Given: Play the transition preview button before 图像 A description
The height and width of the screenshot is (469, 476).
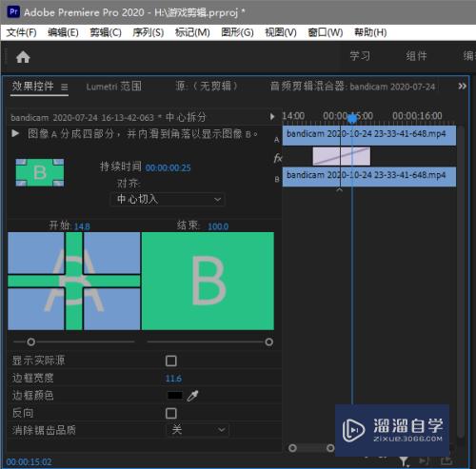Looking at the screenshot, I should pyautogui.click(x=15, y=133).
